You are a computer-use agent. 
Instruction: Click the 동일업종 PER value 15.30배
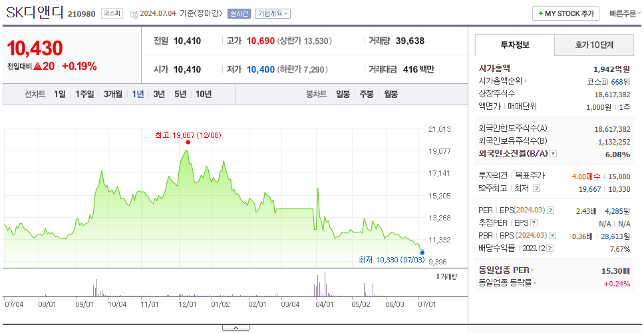click(x=615, y=270)
